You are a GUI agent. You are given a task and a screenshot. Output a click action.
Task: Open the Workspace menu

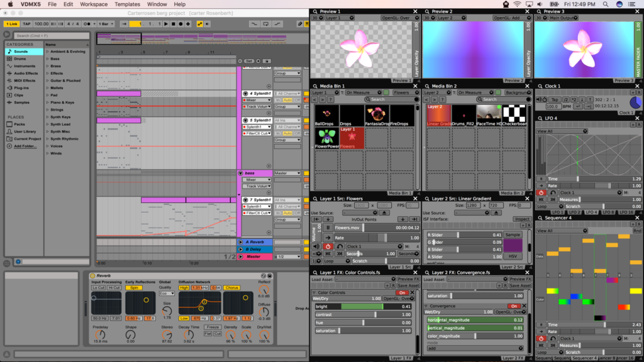(x=94, y=4)
